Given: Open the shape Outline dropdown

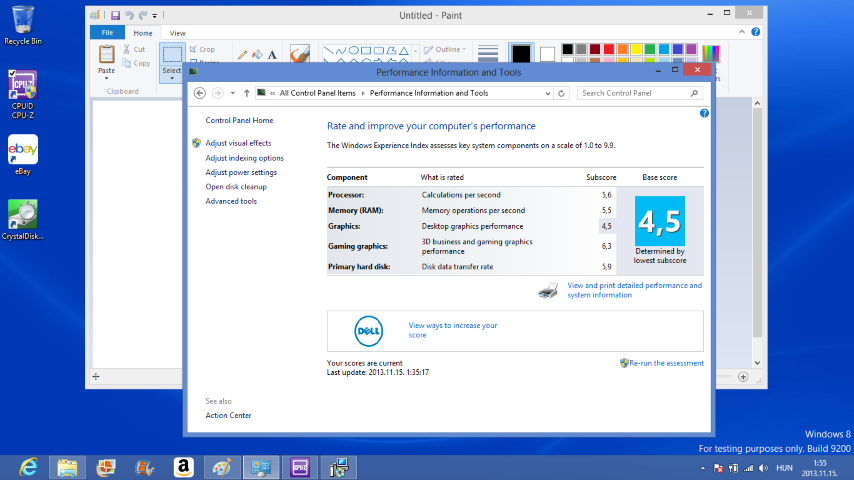Looking at the screenshot, I should (448, 49).
